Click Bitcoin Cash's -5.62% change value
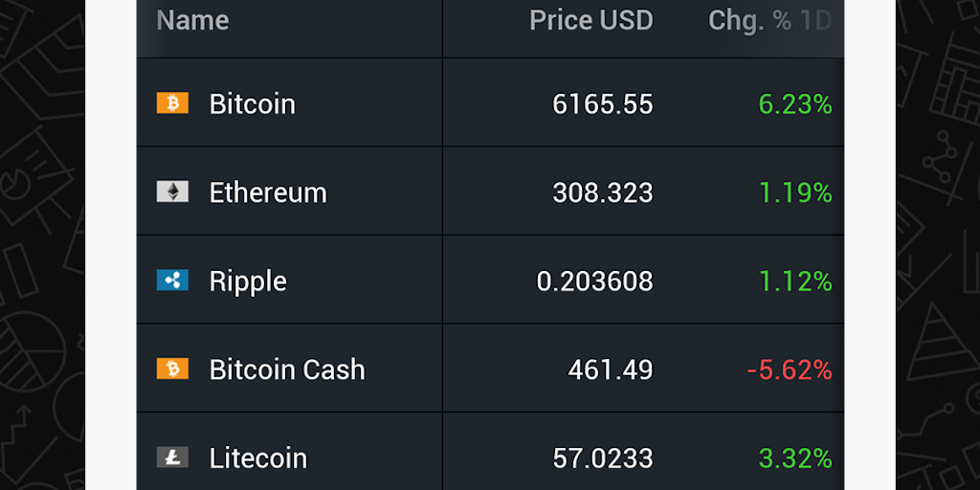Screen dimensions: 980x490 click(790, 369)
